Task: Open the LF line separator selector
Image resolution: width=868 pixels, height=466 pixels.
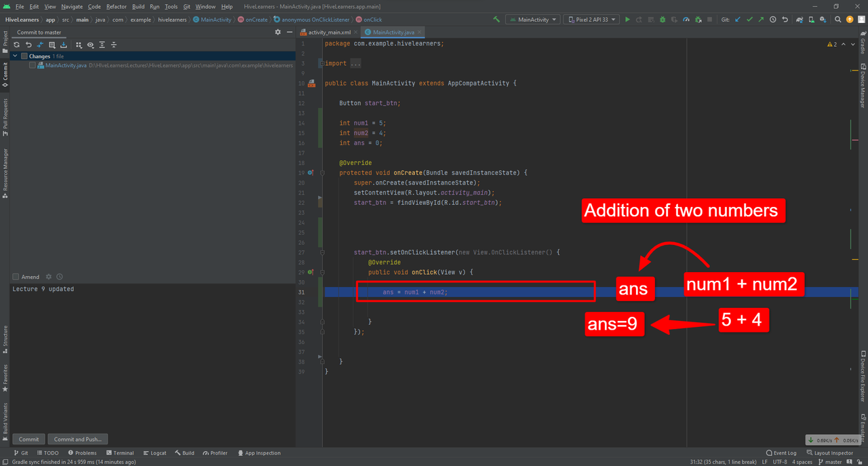Action: click(764, 462)
